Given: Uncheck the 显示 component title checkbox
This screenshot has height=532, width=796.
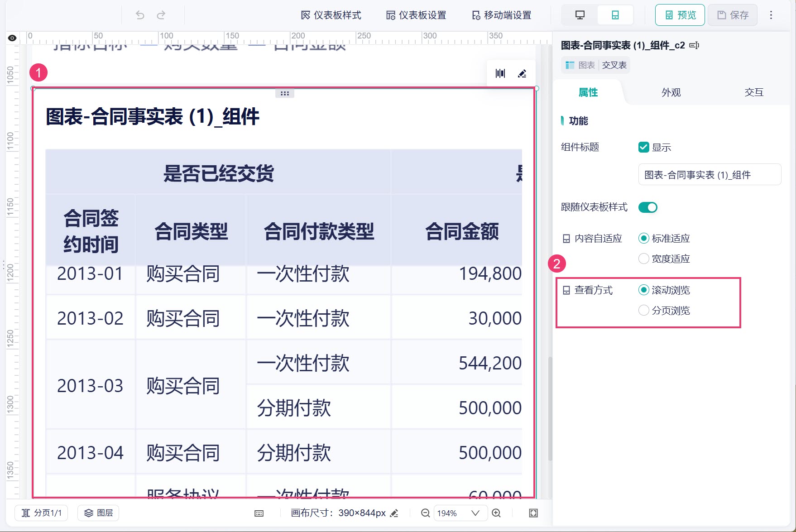Looking at the screenshot, I should (643, 147).
